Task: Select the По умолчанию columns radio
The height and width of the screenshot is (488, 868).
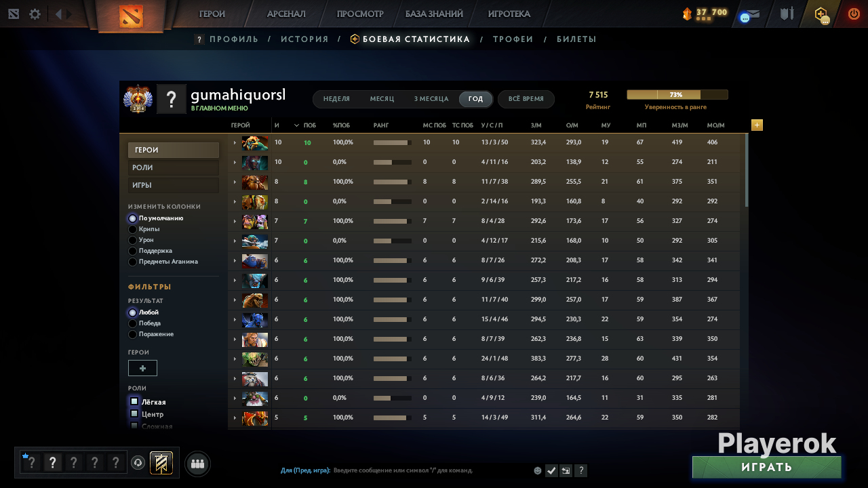Action: point(133,219)
